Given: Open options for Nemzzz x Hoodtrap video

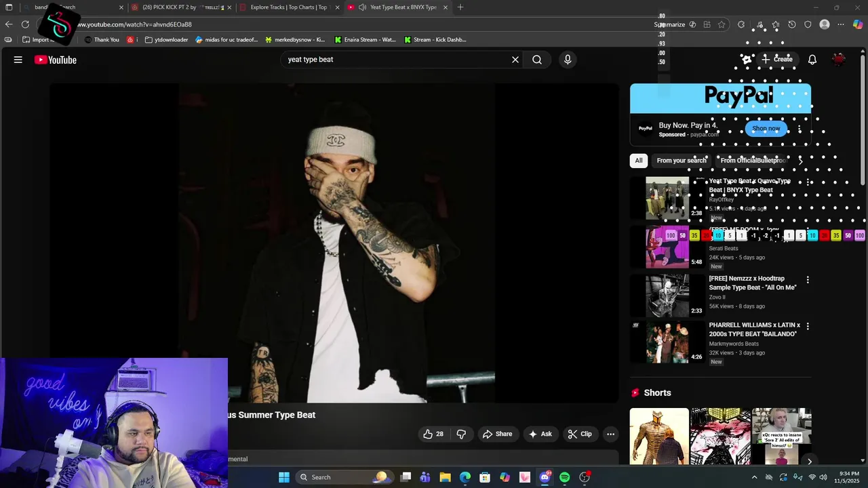Looking at the screenshot, I should coord(808,279).
